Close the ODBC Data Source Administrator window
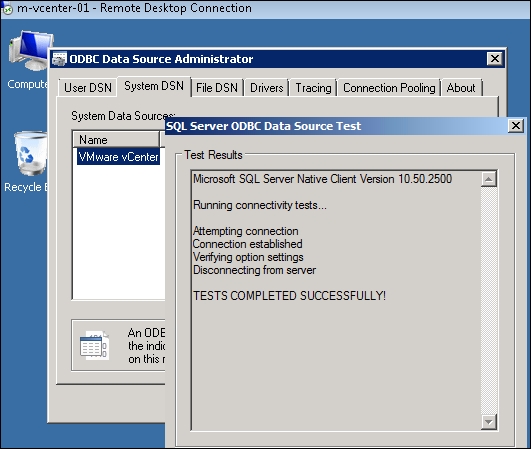531x449 pixels. (494, 59)
